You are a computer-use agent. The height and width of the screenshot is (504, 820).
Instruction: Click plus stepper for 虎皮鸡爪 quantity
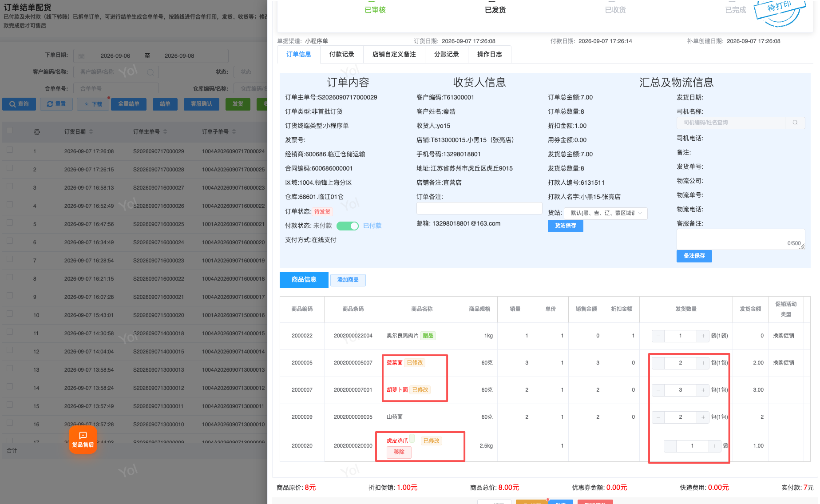point(715,446)
